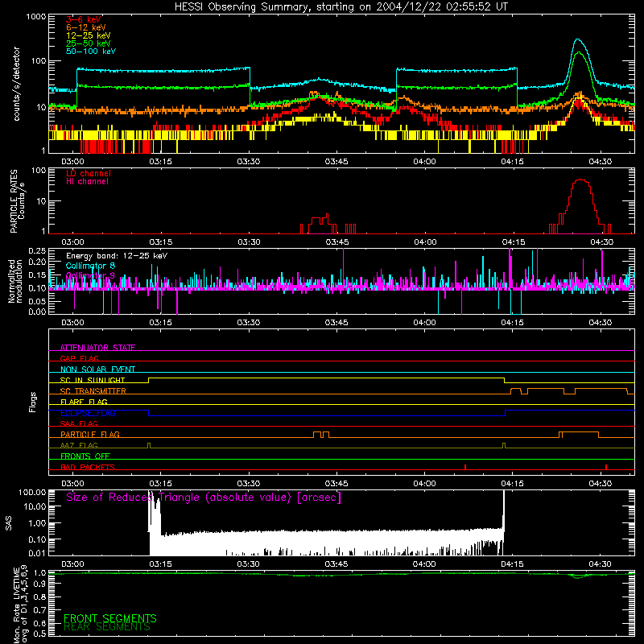Click the PARTICLE FLAG raised segment near 04:27

pyautogui.click(x=579, y=432)
